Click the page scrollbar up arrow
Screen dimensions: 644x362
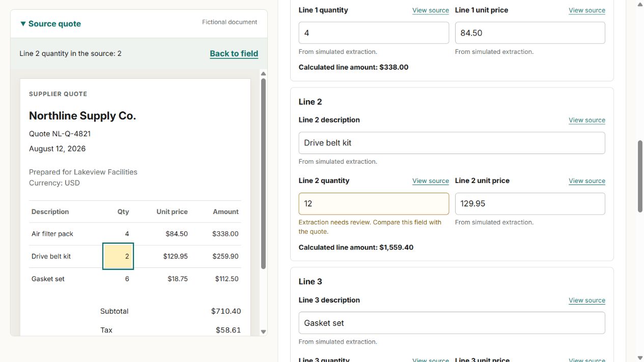[x=640, y=4]
